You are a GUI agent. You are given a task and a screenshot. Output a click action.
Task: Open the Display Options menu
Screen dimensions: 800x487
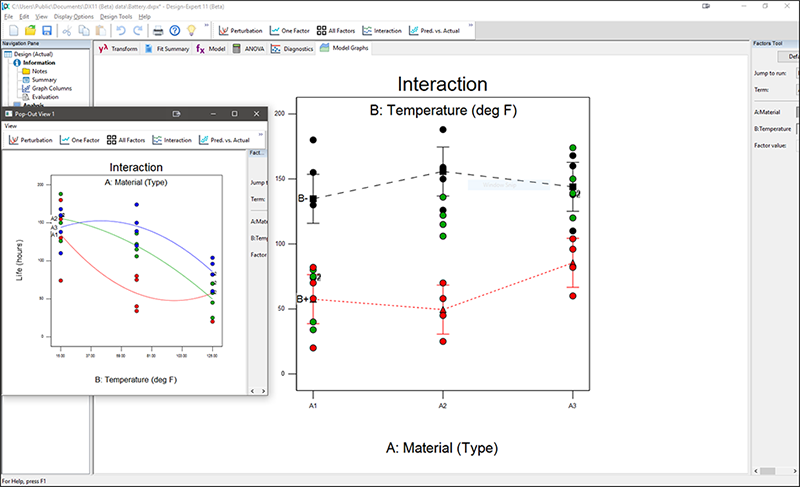click(73, 17)
